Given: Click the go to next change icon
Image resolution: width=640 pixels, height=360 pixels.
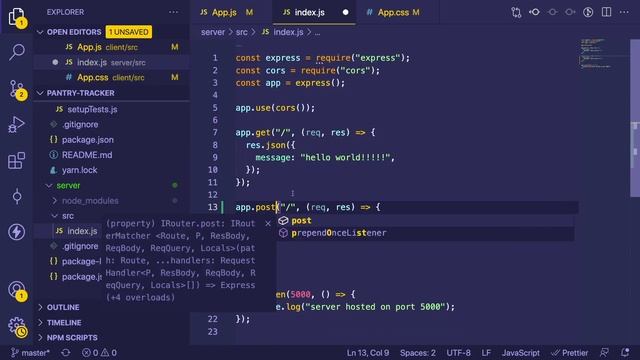Looking at the screenshot, I should (570, 12).
